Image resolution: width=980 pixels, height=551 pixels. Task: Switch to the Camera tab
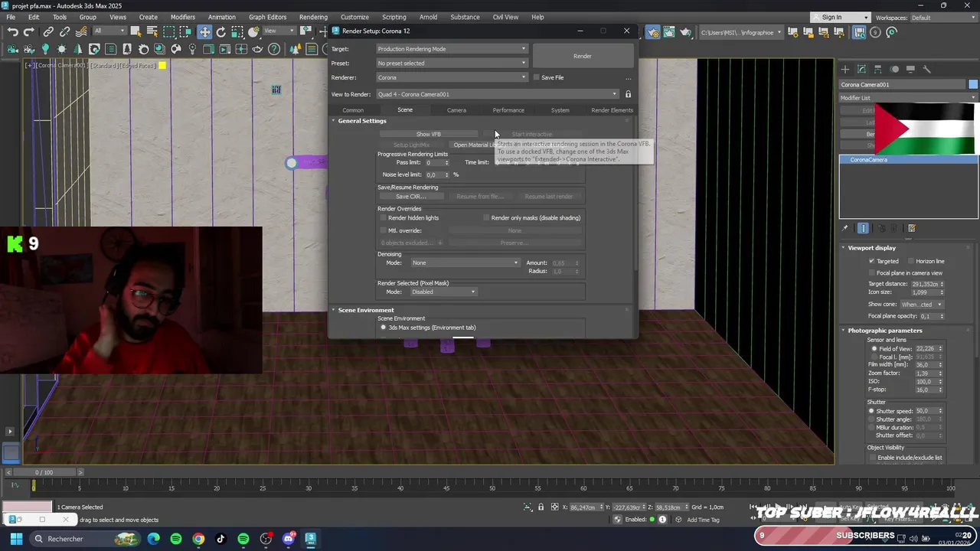coord(456,110)
